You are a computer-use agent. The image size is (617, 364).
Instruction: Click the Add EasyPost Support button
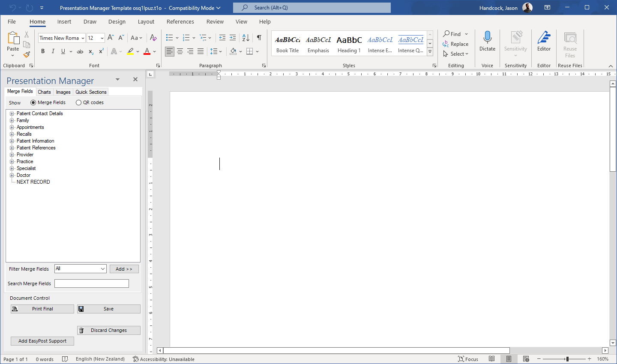pyautogui.click(x=42, y=341)
